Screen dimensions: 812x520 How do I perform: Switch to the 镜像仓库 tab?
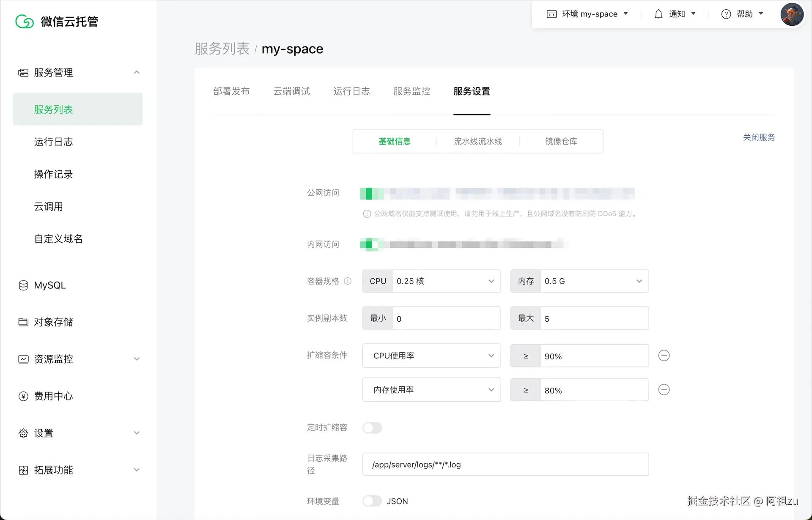pos(561,141)
